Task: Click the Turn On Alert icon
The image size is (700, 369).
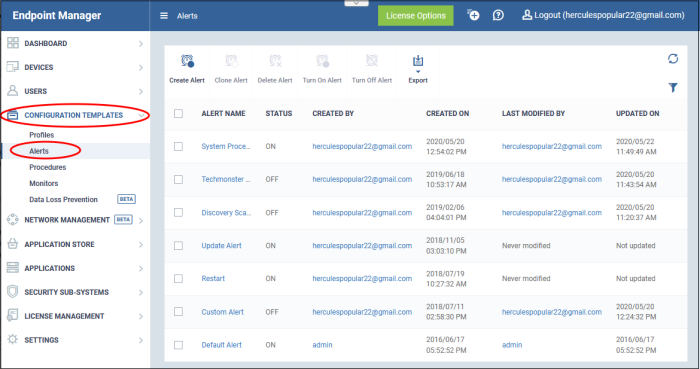Action: pos(322,61)
